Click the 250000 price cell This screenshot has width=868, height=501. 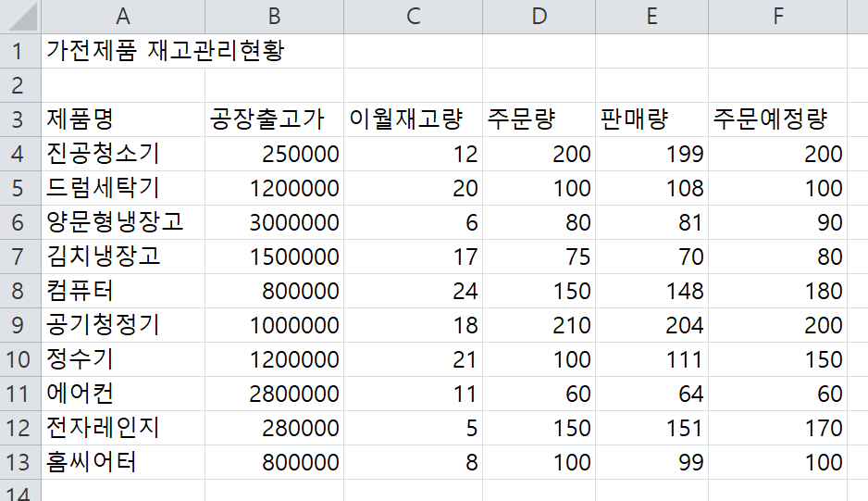(274, 154)
